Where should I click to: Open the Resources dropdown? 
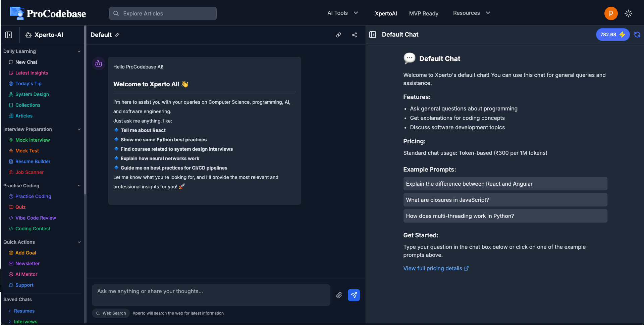coord(472,13)
